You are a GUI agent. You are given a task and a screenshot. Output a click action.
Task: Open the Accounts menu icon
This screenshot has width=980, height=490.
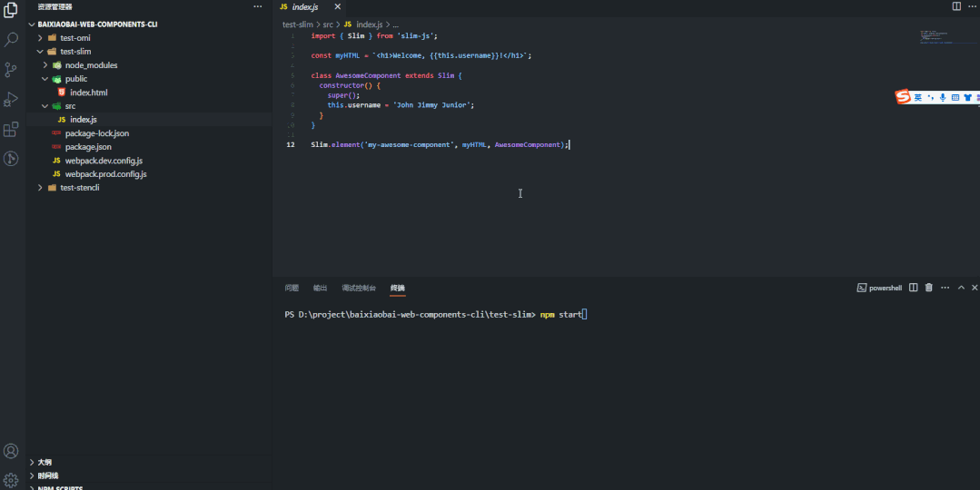click(x=11, y=451)
